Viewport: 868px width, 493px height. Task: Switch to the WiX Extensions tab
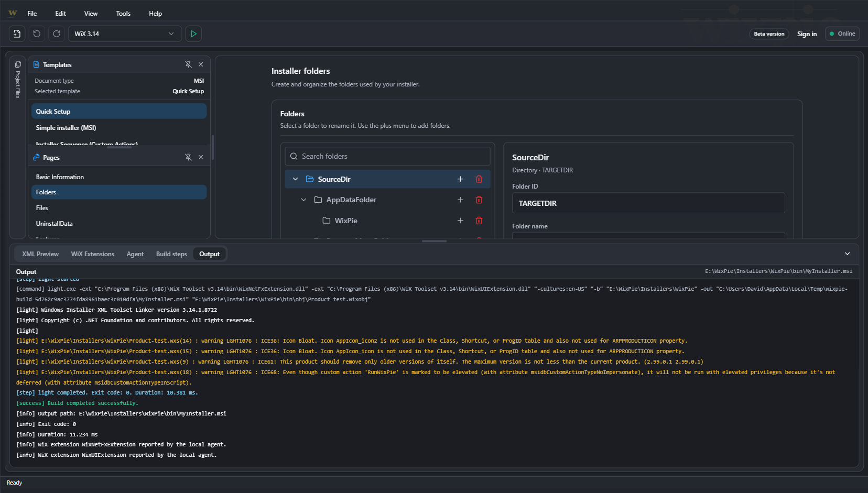(93, 254)
